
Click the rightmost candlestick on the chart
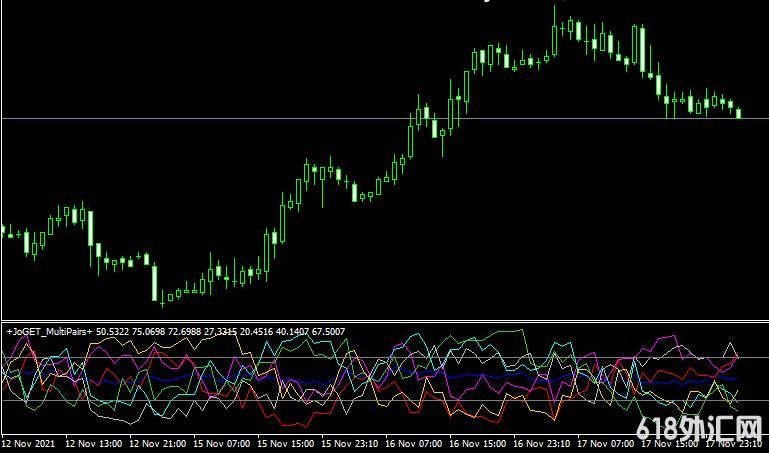click(739, 112)
